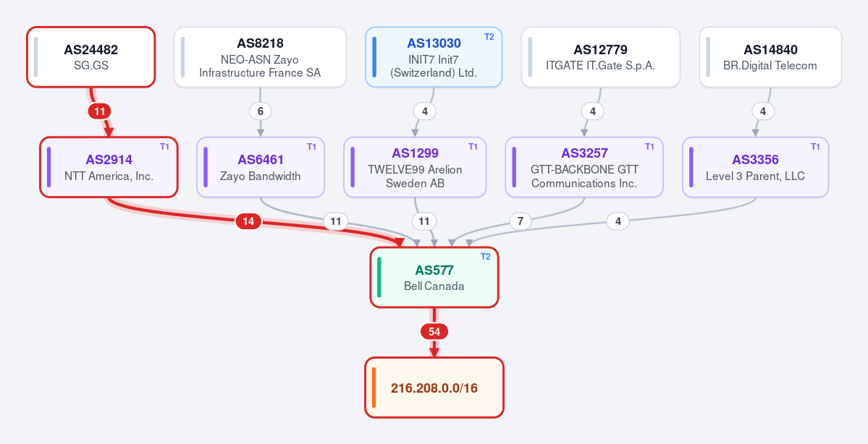Select the AS577 Bell Canada node
This screenshot has width=868, height=444.
[434, 278]
